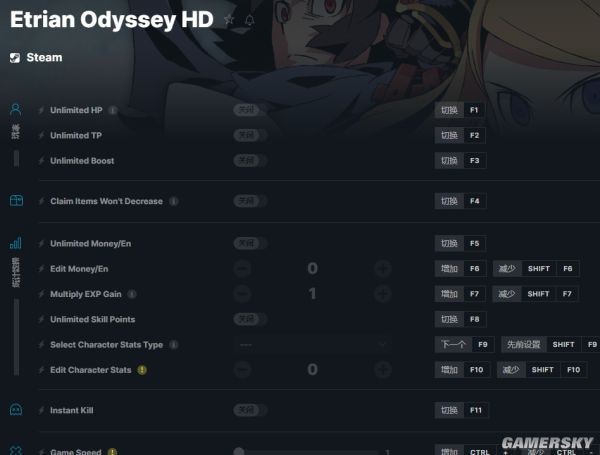Open Select Character Stats Type dropdown
The image size is (600, 455).
coord(312,344)
